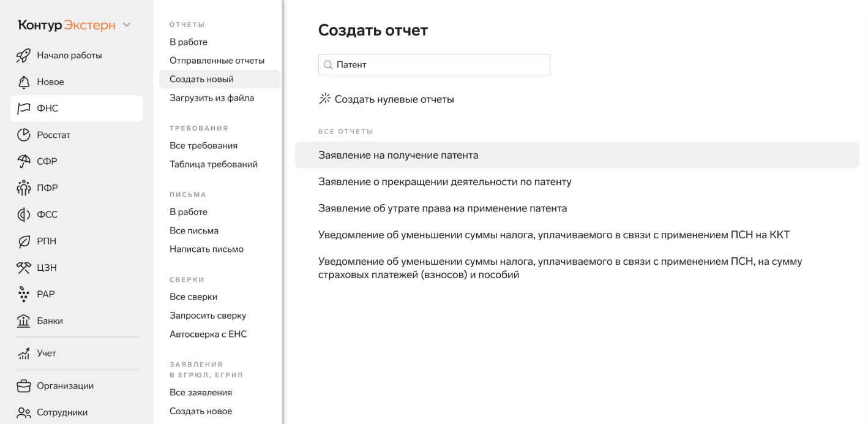Viewport: 868px width, 424px height.
Task: Click Запросить сверку
Action: click(x=208, y=316)
